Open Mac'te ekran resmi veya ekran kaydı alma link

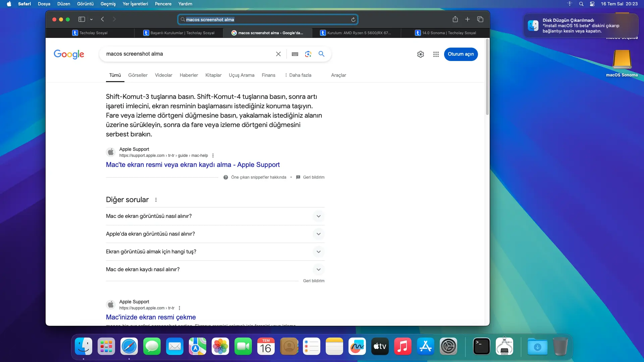click(193, 165)
